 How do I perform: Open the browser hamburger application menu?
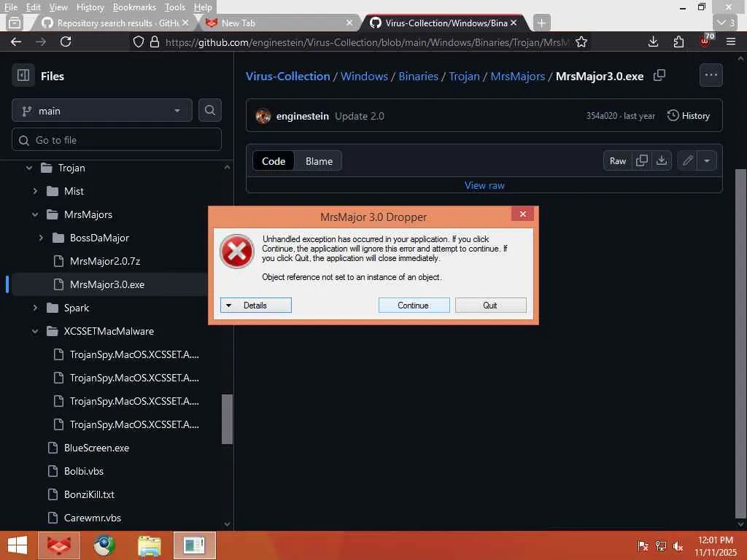(731, 42)
